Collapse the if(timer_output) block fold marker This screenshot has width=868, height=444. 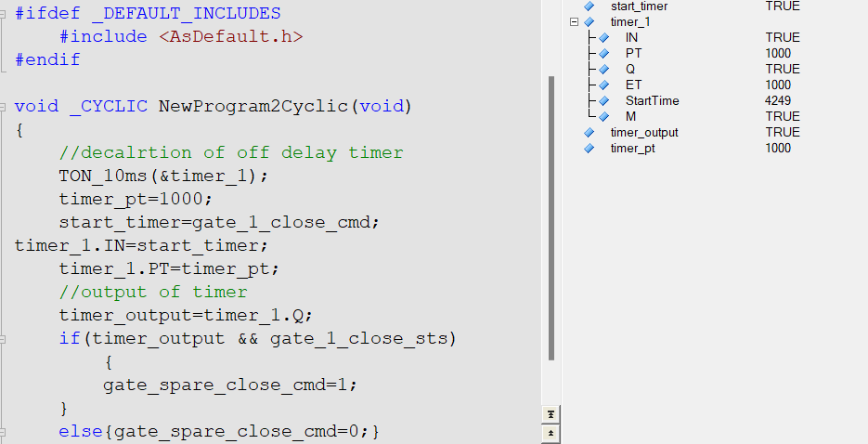pyautogui.click(x=3, y=339)
